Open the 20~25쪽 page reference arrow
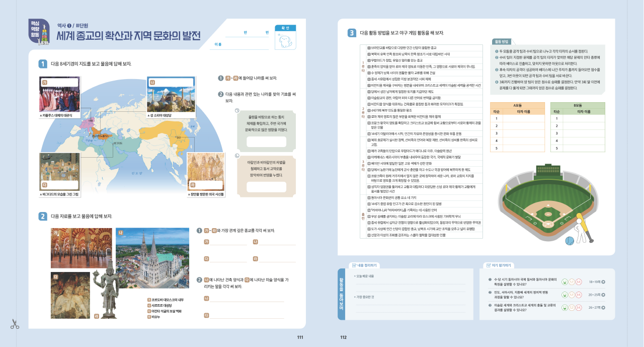Screen dimensions: 644x347 [x=603, y=295]
